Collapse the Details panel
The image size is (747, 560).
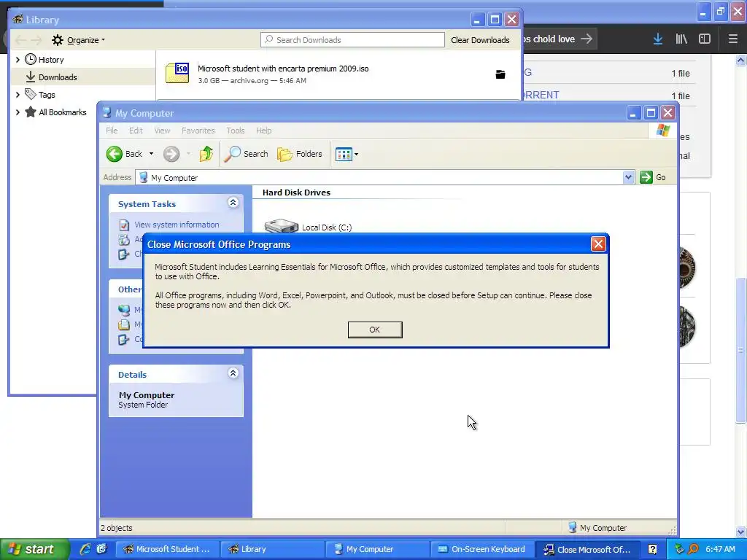coord(233,373)
